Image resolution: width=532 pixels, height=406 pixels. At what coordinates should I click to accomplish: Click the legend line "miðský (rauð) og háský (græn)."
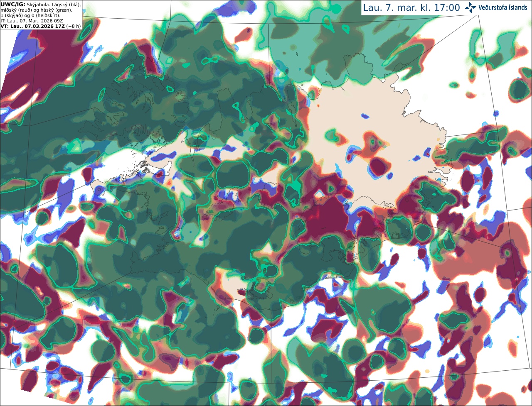coord(36,10)
